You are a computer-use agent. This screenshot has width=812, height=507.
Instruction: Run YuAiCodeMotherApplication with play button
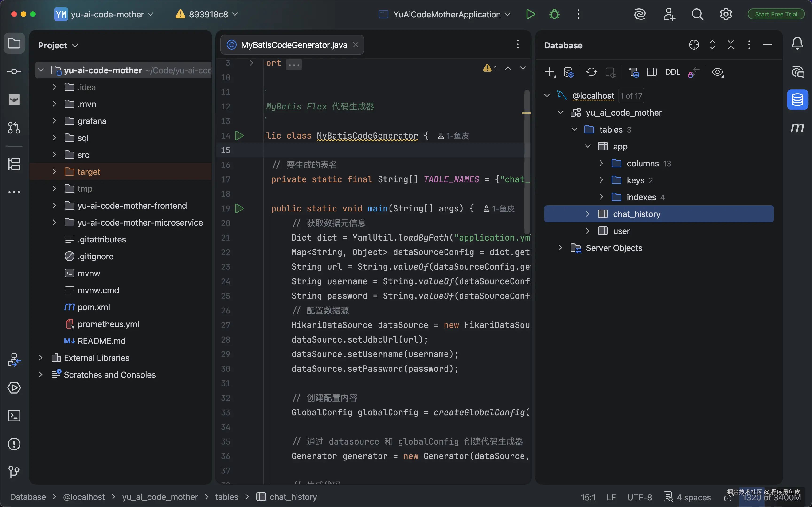530,14
